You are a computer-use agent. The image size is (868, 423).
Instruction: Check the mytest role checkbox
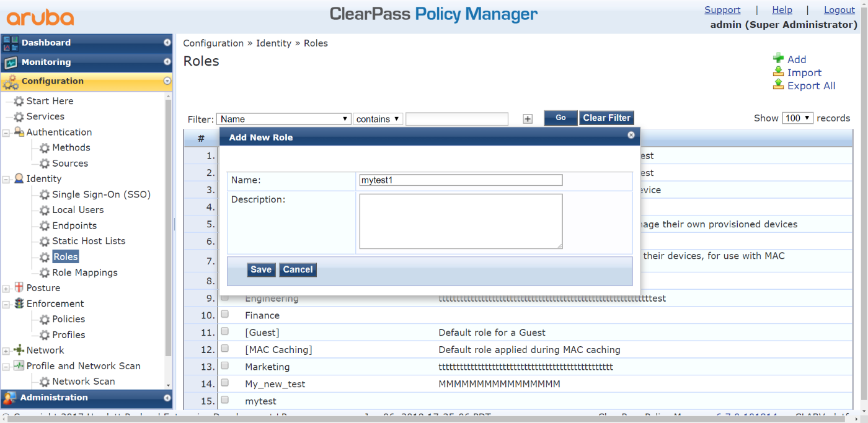(225, 399)
